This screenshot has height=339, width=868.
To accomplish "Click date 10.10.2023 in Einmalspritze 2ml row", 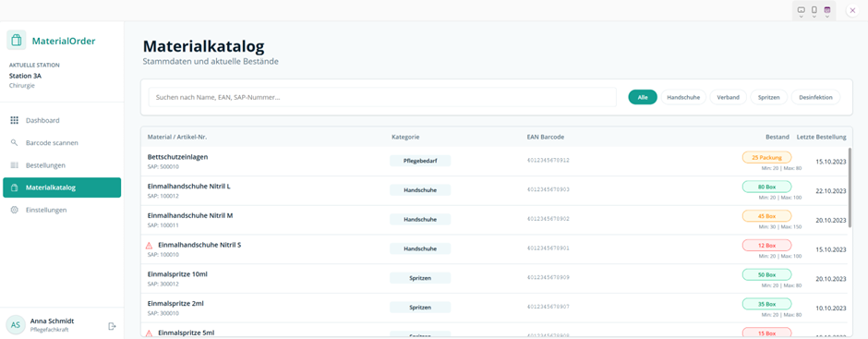I will point(831,309).
